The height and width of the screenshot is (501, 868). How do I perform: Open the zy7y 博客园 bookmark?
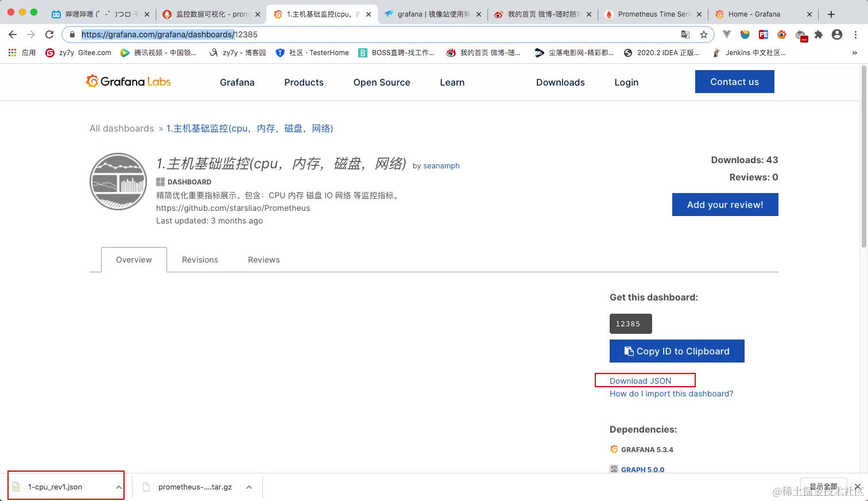(x=238, y=53)
